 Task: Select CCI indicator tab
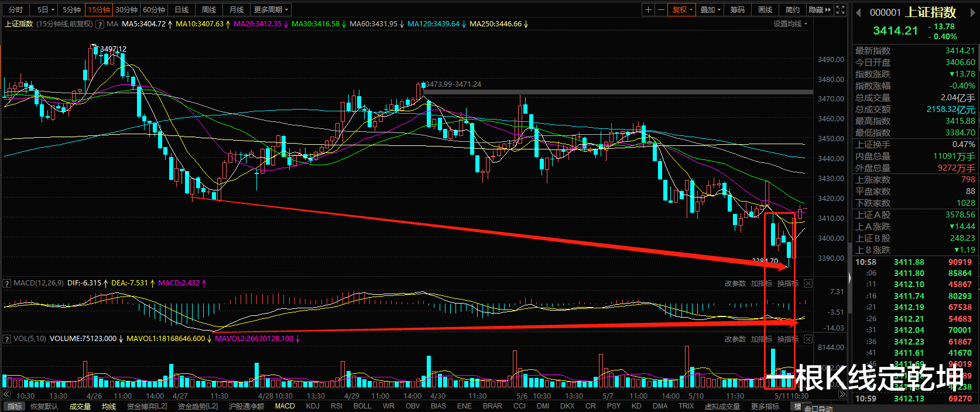[x=519, y=406]
